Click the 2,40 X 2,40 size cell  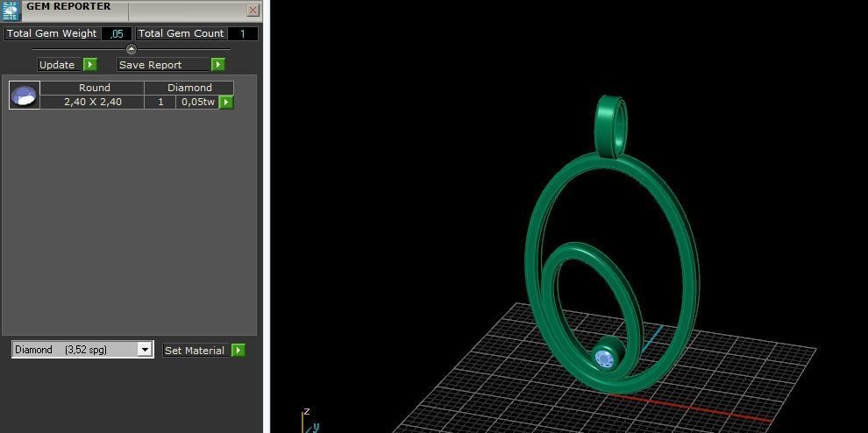pyautogui.click(x=92, y=102)
